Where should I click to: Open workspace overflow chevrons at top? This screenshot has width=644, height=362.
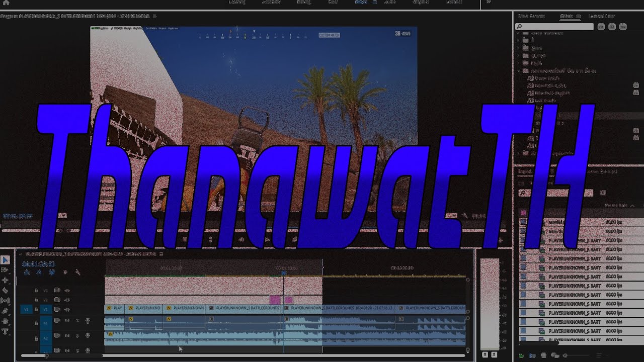pos(489,2)
